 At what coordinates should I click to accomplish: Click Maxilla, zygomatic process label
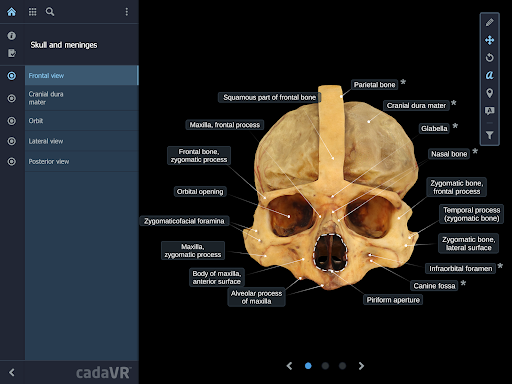[x=193, y=251]
